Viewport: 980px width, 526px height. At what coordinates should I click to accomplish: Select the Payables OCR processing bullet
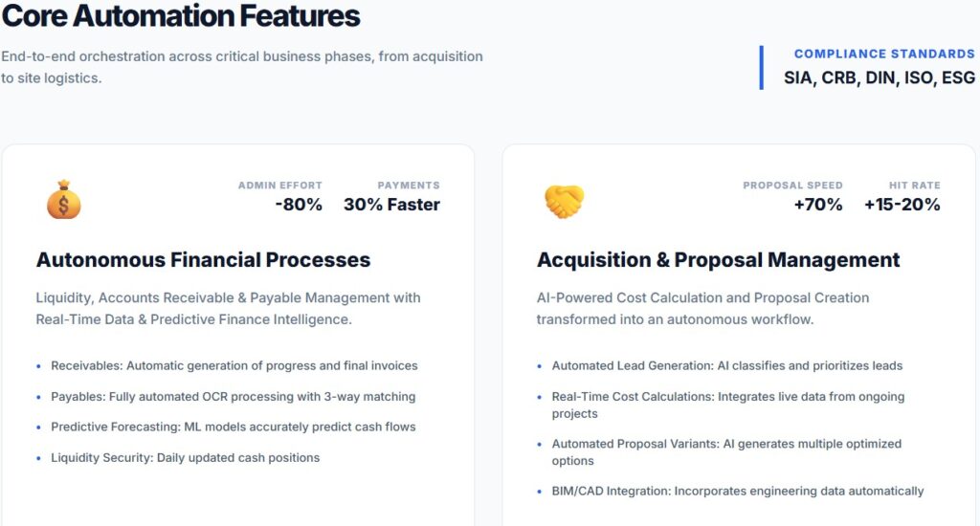click(x=233, y=396)
